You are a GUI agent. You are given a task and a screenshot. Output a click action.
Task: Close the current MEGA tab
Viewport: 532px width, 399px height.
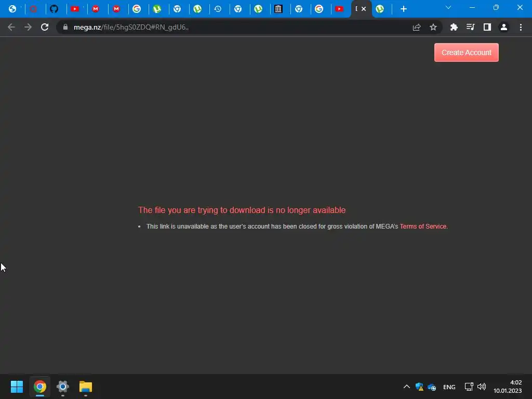(364, 9)
